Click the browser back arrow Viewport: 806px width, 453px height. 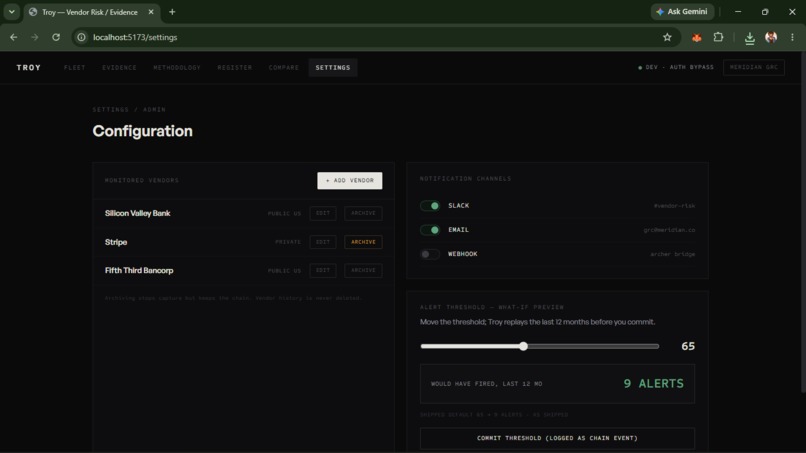coord(14,37)
